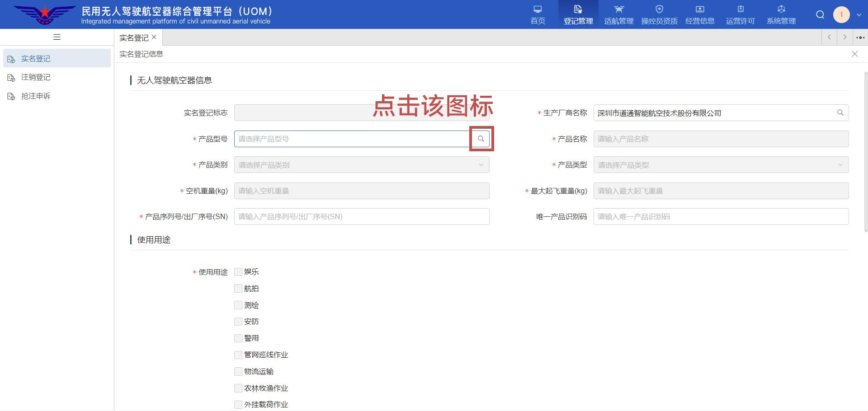Enable the 航拍 checkbox
This screenshot has width=868, height=411.
238,289
